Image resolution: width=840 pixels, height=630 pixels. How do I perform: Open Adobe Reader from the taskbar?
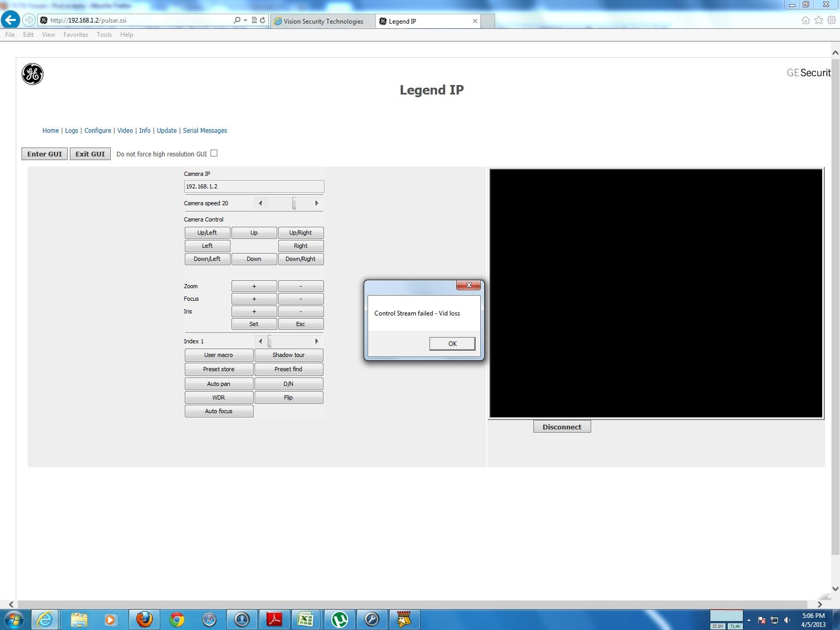[274, 619]
